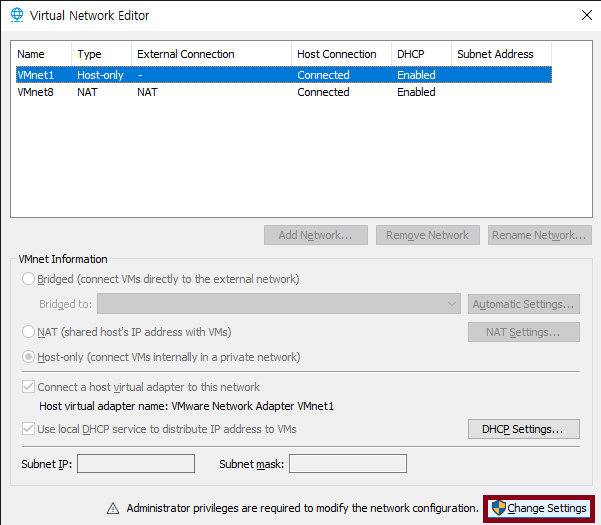Click Subnet Address column header
601x525 pixels.
point(501,54)
